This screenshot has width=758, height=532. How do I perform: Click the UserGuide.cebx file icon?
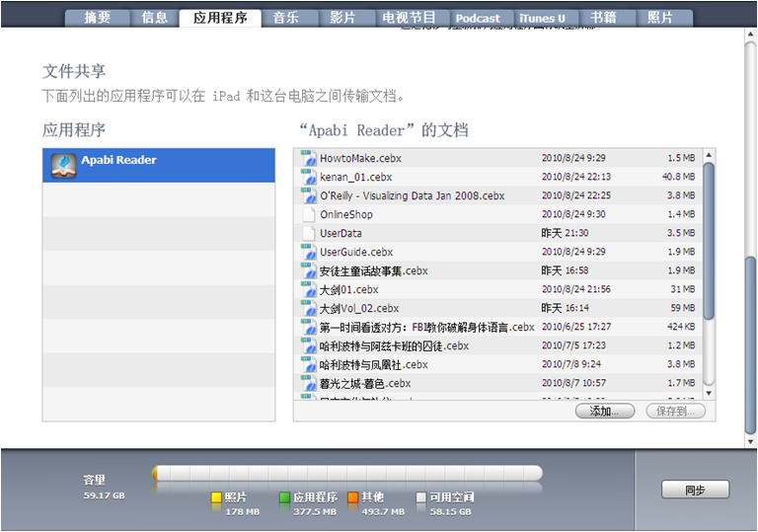308,252
